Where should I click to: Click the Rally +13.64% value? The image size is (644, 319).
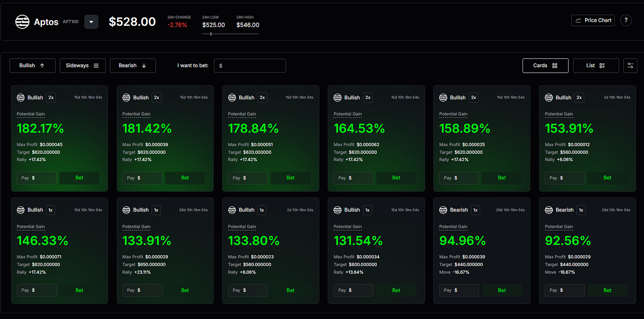click(353, 272)
